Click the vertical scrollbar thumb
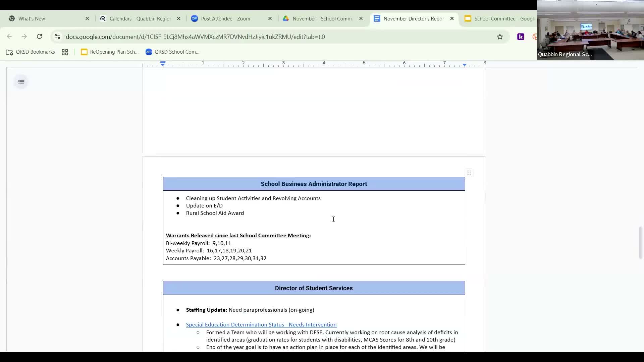The height and width of the screenshot is (362, 644). click(640, 243)
